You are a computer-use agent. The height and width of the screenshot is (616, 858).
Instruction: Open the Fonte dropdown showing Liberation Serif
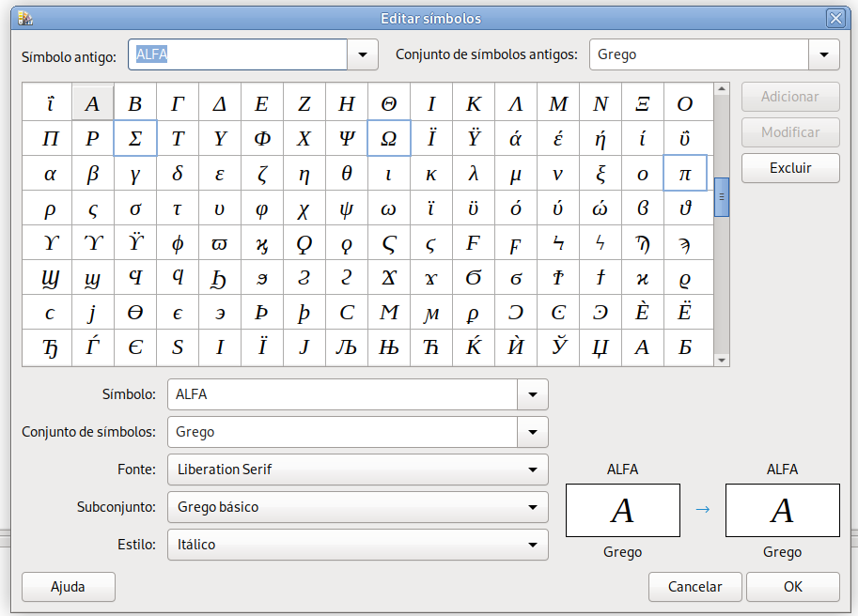[x=358, y=470]
